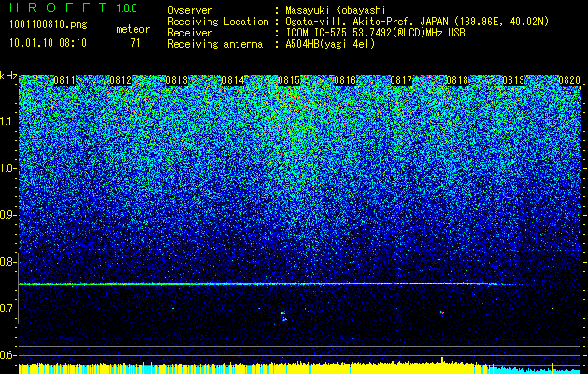
Task: Click the Ogata-vill. Akita-Pref. JAPAN location text
Action: pyautogui.click(x=417, y=22)
